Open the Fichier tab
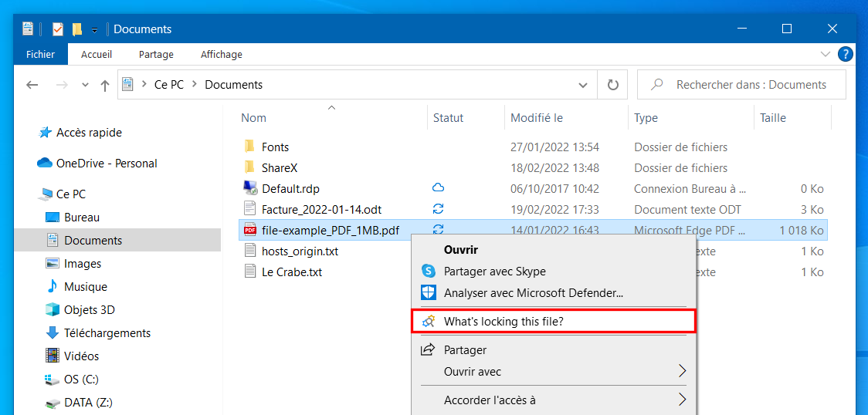The image size is (868, 415). pos(40,54)
